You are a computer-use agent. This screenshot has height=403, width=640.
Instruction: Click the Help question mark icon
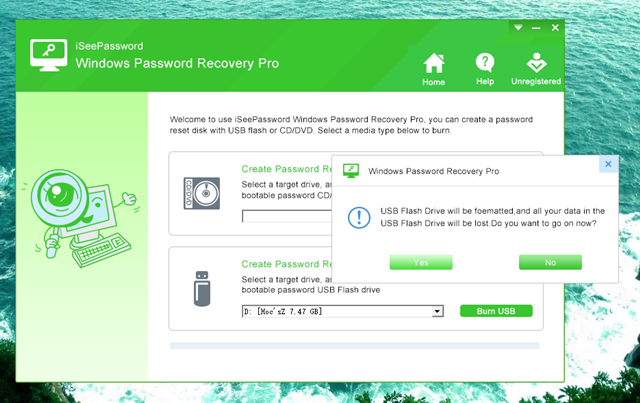(485, 65)
